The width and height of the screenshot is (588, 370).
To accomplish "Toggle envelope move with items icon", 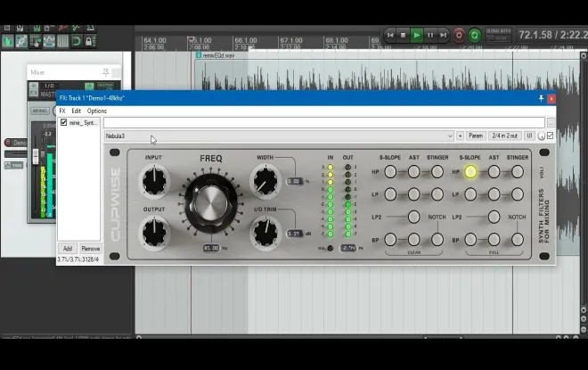I will click(x=49, y=41).
